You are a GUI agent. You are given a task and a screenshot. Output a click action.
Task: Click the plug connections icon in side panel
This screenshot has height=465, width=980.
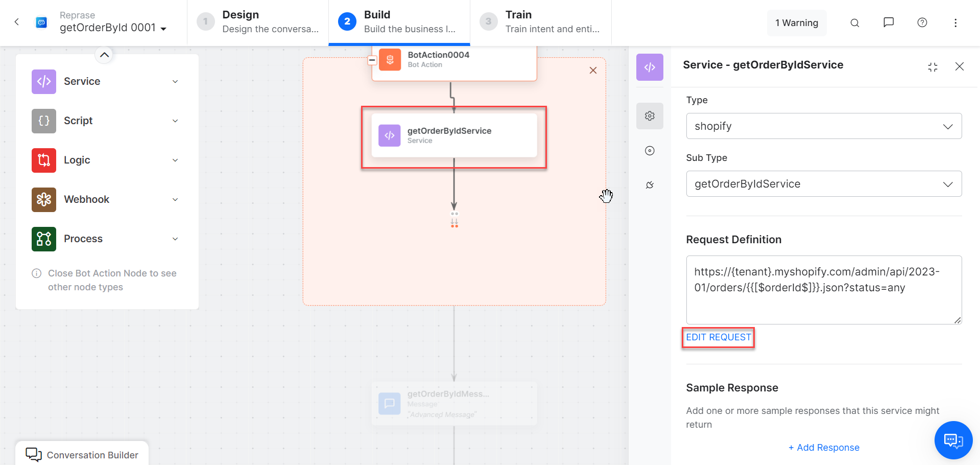650,185
